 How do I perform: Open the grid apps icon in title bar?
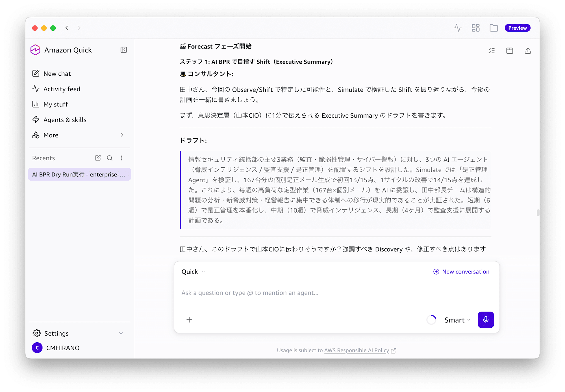[475, 28]
